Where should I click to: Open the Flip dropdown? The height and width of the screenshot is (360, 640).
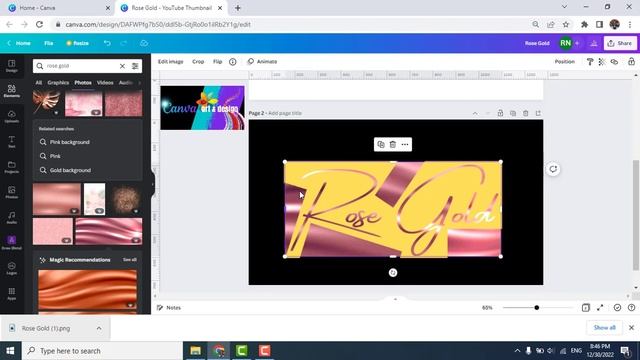(x=218, y=62)
